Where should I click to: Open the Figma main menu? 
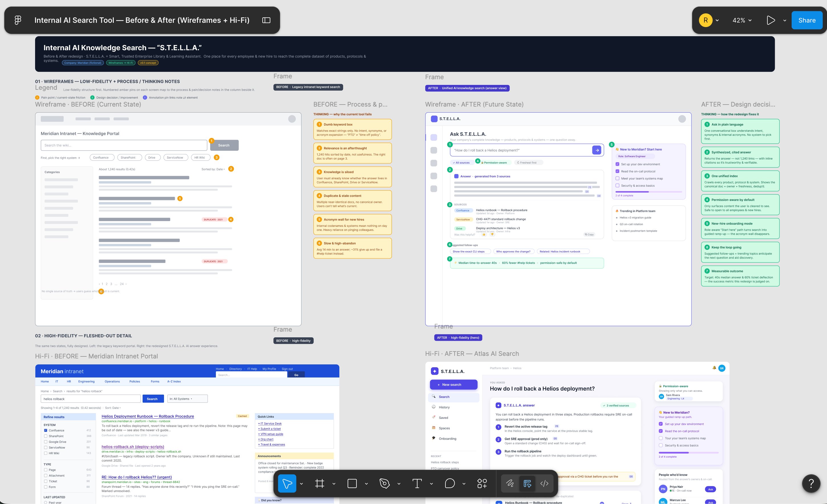18,20
